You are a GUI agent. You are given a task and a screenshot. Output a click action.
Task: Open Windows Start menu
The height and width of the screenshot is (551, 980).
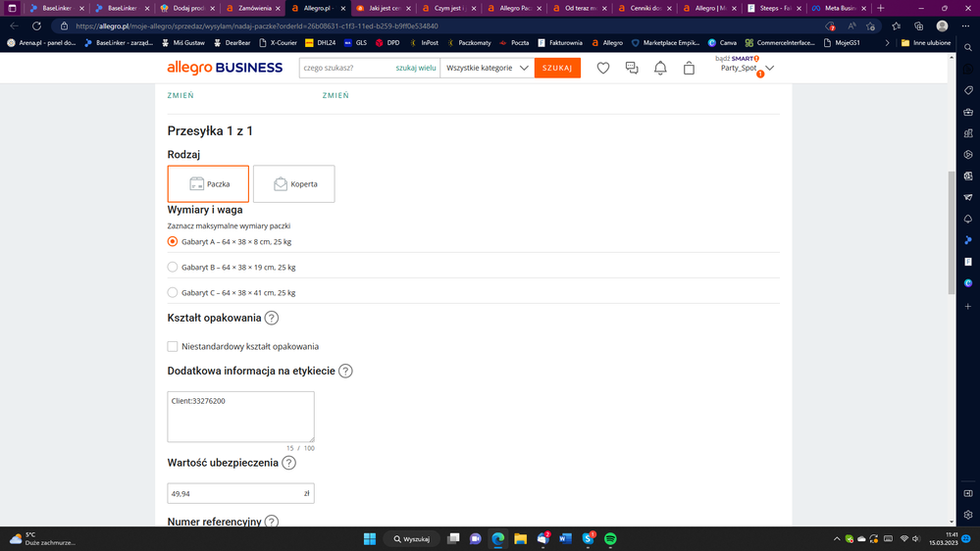(370, 538)
